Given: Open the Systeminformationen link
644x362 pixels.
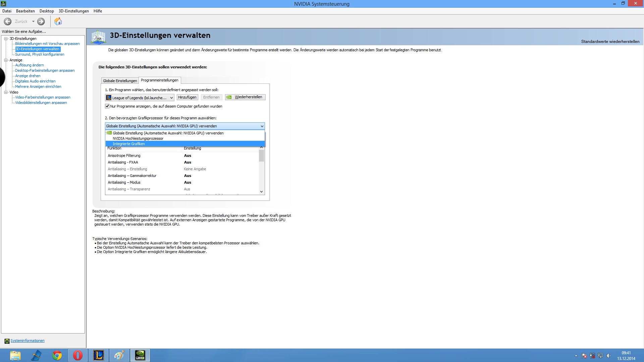Looking at the screenshot, I should tap(27, 341).
